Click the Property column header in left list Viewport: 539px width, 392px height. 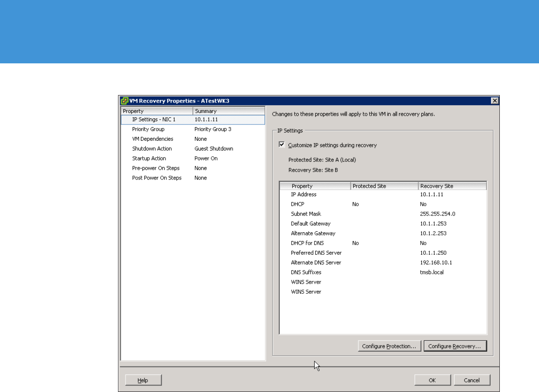point(157,111)
